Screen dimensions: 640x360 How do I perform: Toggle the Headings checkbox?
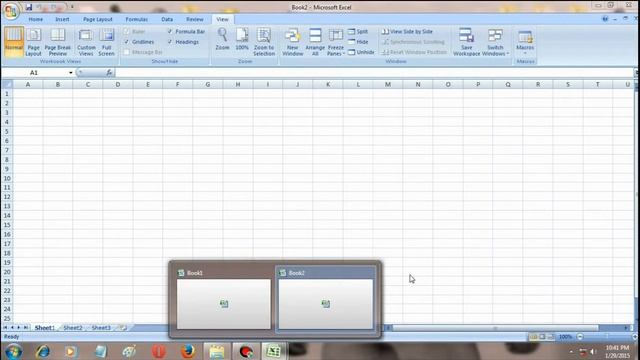coord(170,42)
